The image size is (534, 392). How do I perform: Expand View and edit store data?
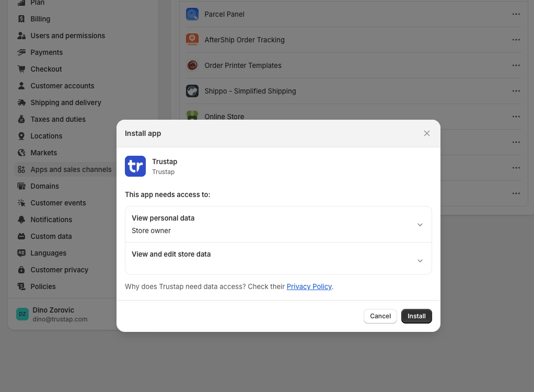tap(420, 261)
